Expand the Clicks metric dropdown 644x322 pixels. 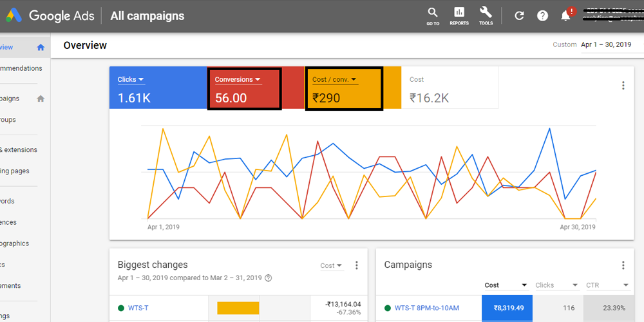(x=131, y=80)
